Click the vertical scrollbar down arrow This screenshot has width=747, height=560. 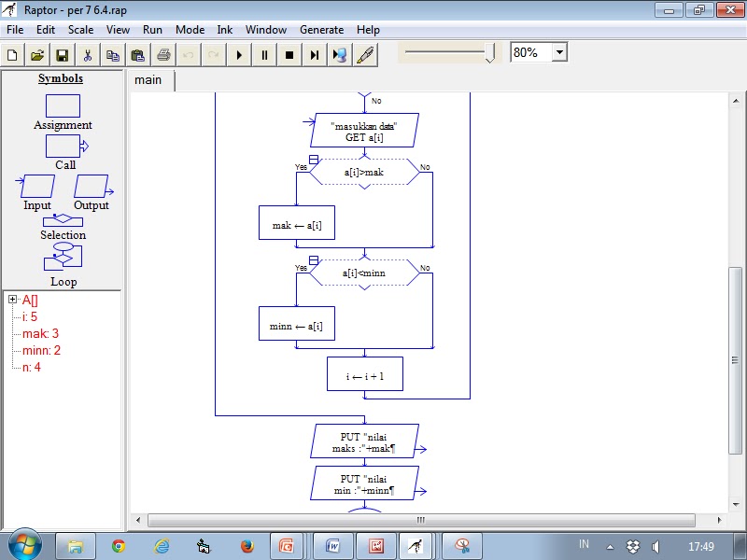coord(736,504)
